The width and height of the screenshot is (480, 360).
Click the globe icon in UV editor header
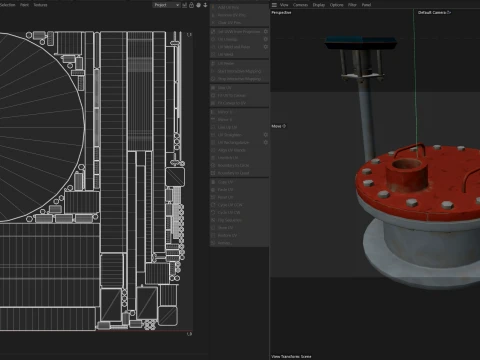click(x=199, y=5)
